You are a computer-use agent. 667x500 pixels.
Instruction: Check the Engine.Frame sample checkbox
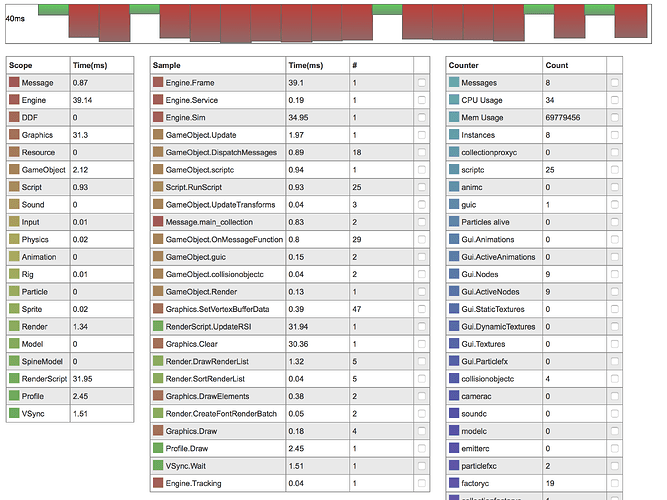tap(422, 83)
